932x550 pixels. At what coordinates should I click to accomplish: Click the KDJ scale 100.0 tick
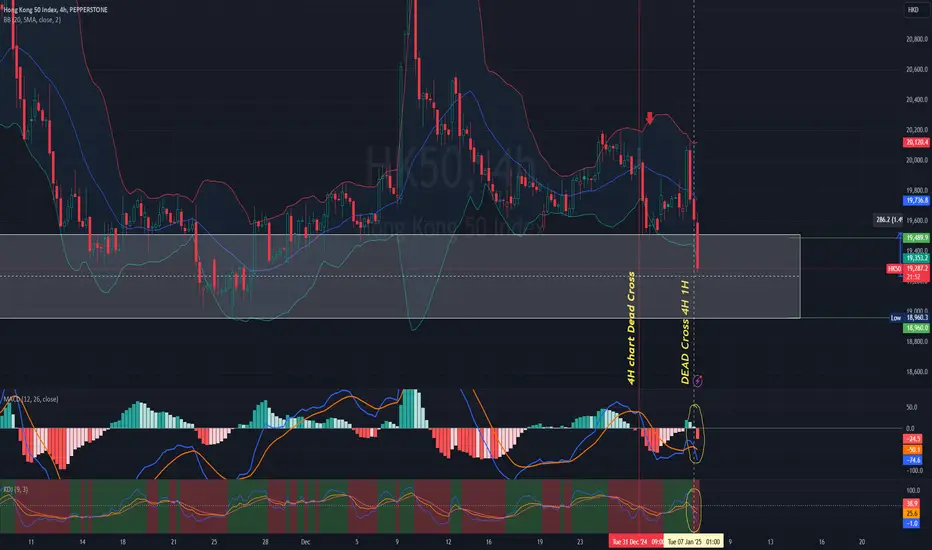[912, 491]
